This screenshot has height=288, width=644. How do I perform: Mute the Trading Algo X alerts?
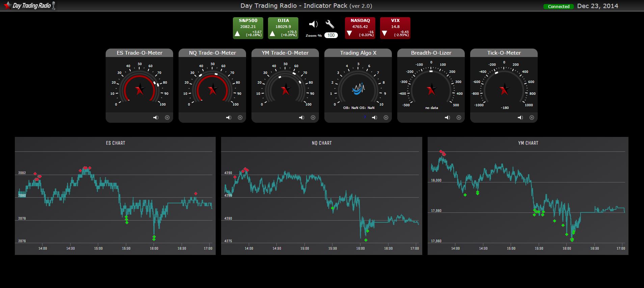374,118
